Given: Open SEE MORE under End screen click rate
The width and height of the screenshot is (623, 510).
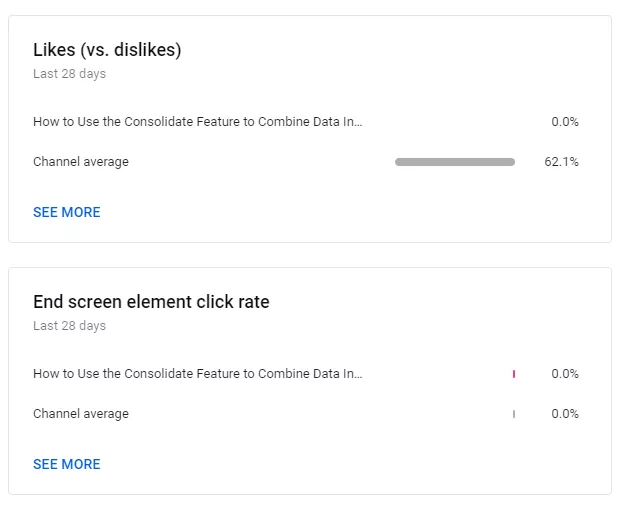Looking at the screenshot, I should (67, 464).
